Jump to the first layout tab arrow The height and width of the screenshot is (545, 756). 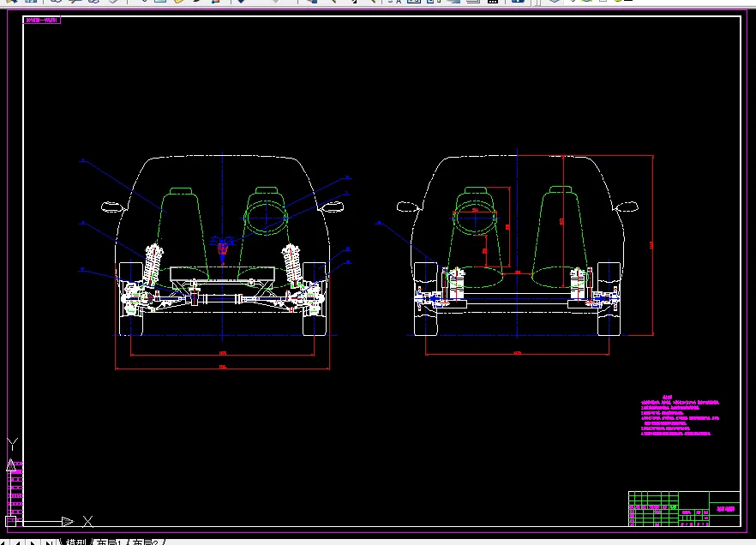pos(3,542)
